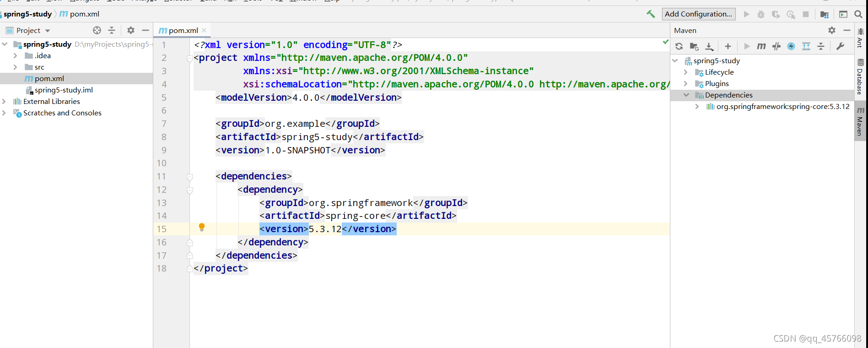Open Search Everywhere magnifier
This screenshot has width=868, height=348.
pos(858,14)
